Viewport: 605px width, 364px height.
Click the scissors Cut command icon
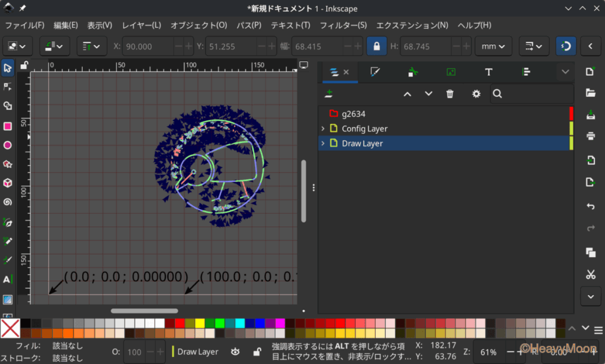[x=590, y=274]
